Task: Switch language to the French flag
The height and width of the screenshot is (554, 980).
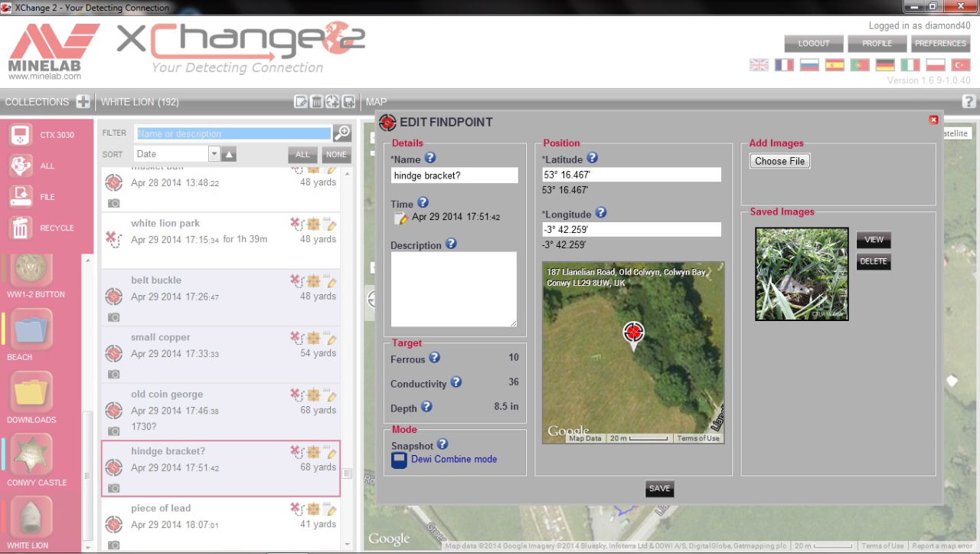Action: point(784,65)
